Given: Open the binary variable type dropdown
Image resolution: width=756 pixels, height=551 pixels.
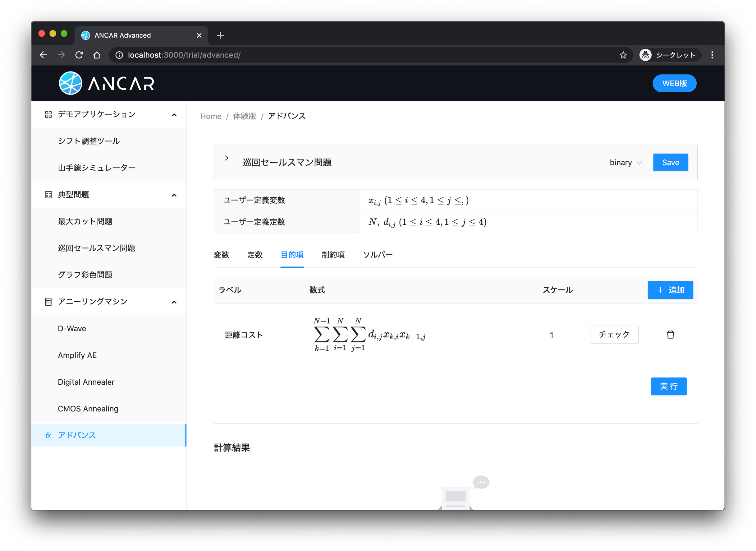Looking at the screenshot, I should pos(626,163).
